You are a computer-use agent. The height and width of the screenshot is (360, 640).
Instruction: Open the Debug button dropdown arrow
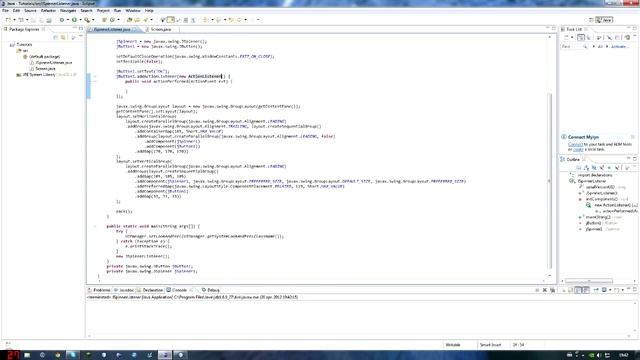(68, 20)
